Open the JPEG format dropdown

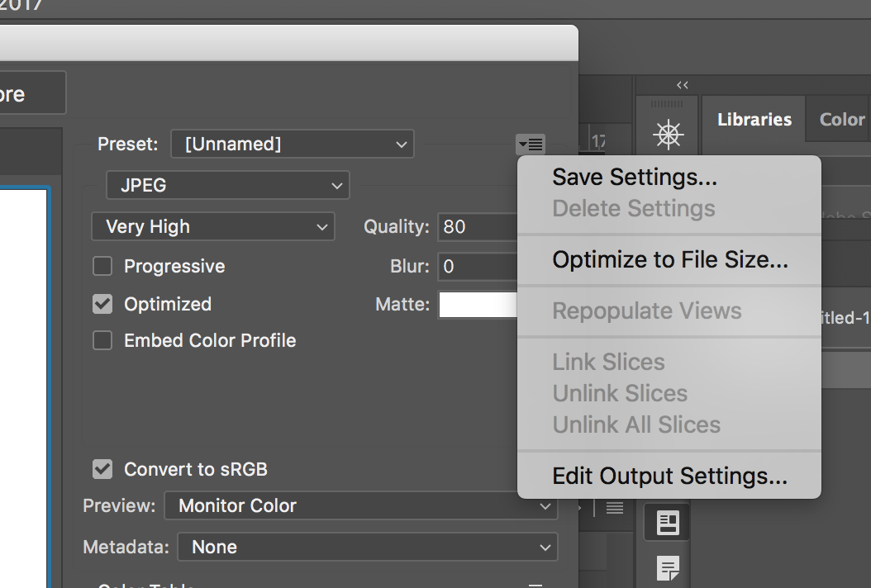click(x=227, y=185)
